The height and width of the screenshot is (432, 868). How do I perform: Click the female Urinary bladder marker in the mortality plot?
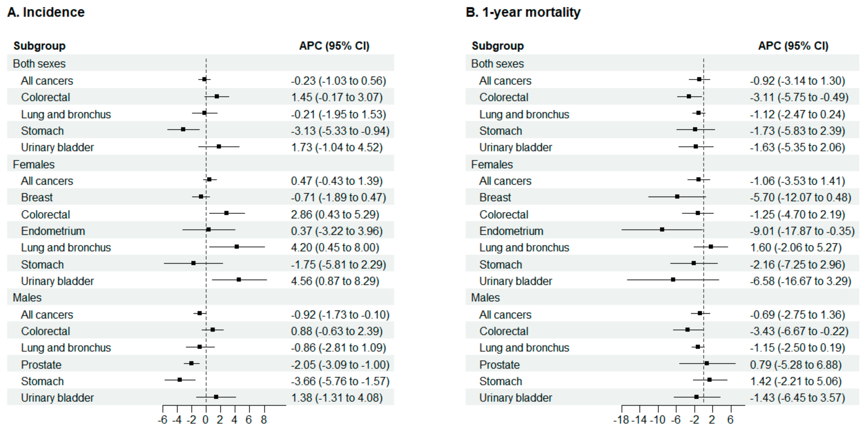673,280
